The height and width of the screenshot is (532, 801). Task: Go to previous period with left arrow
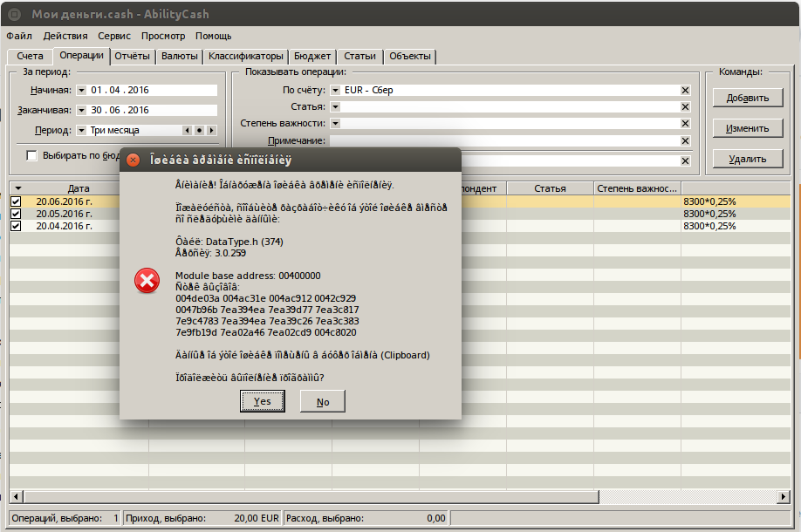pyautogui.click(x=186, y=131)
